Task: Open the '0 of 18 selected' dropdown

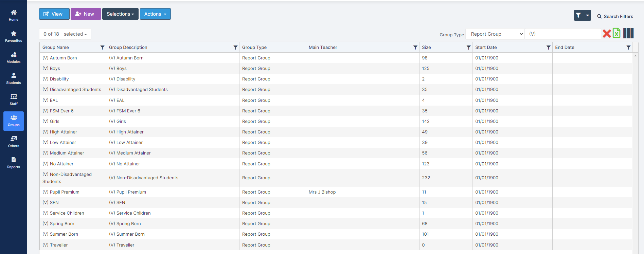Action: [65, 34]
